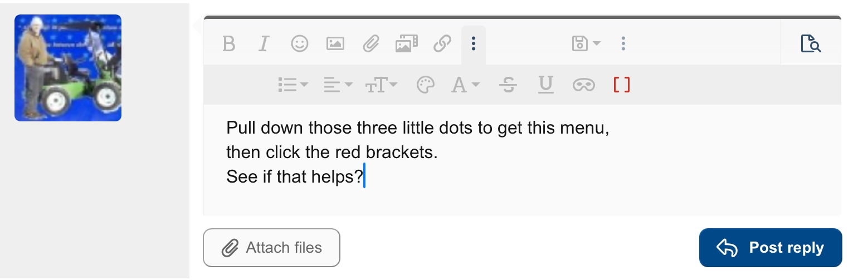Expand the list formatting dropdown

(292, 85)
